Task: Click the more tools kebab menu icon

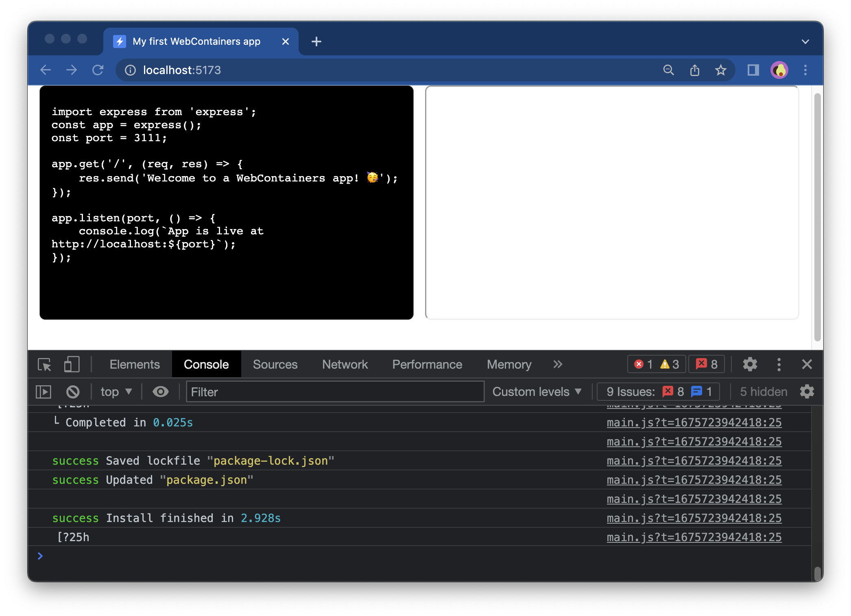Action: (x=778, y=364)
